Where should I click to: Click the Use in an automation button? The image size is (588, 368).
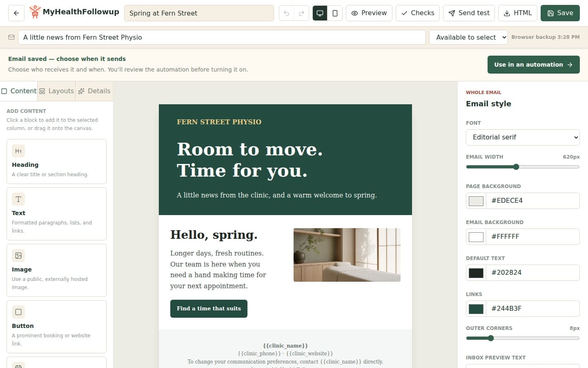534,65
